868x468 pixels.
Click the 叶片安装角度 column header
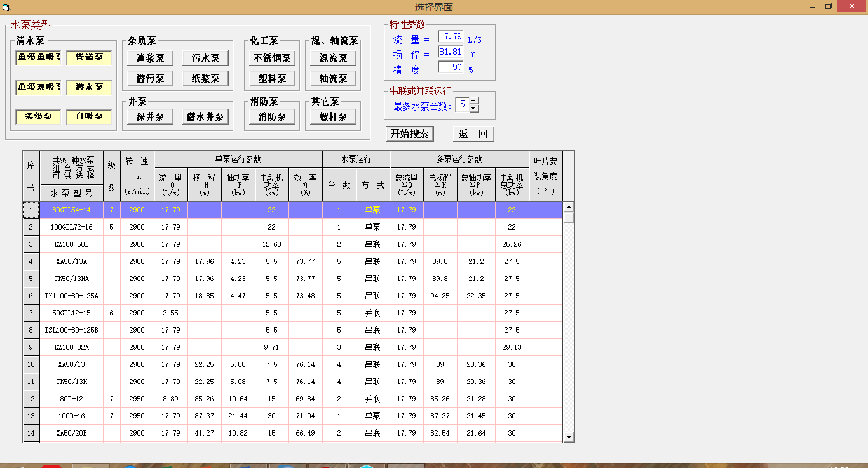coord(545,176)
